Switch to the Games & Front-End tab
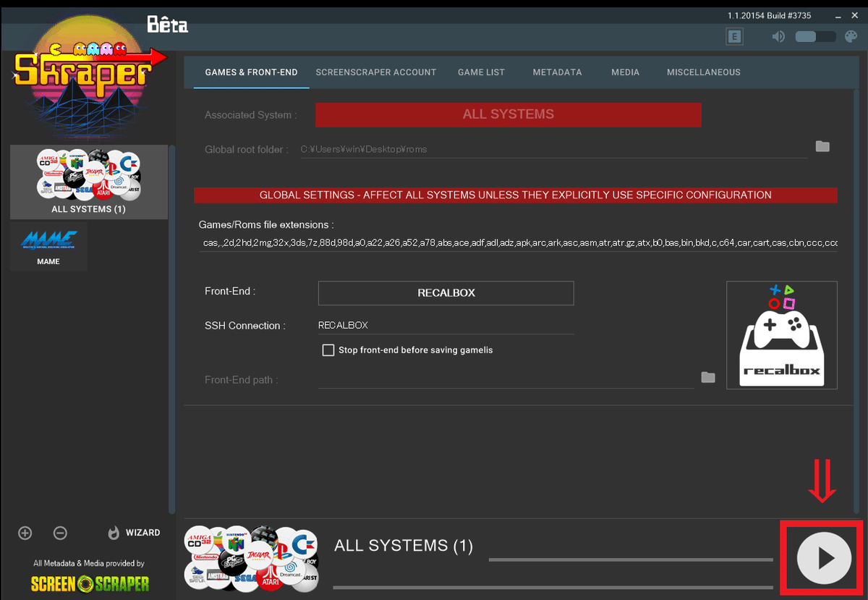868x600 pixels. tap(251, 72)
